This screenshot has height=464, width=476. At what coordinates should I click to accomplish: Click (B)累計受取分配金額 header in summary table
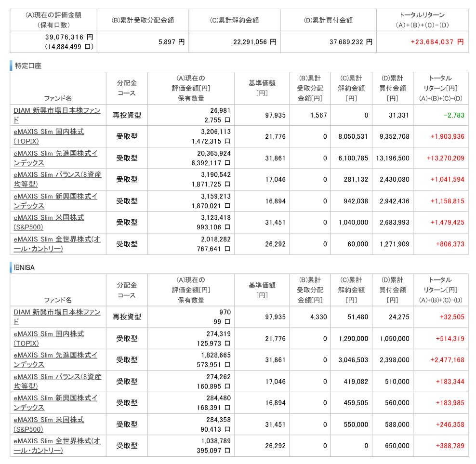tap(143, 20)
